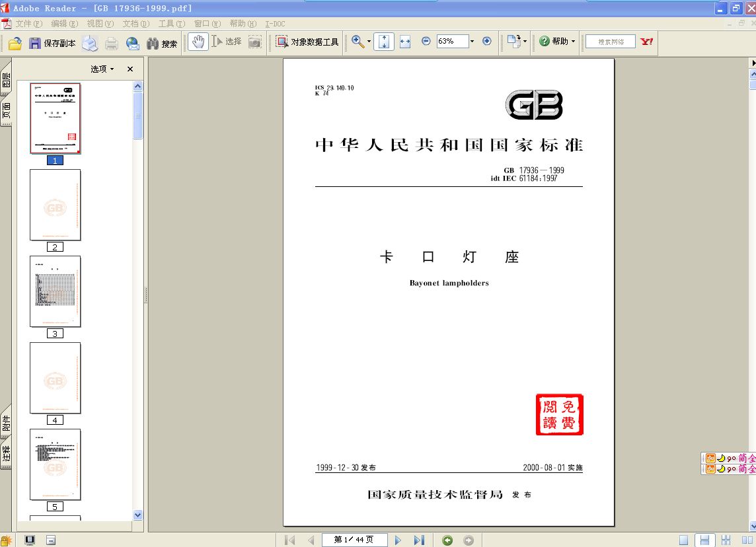
Task: Click the E-mail document globe icon
Action: 133,44
